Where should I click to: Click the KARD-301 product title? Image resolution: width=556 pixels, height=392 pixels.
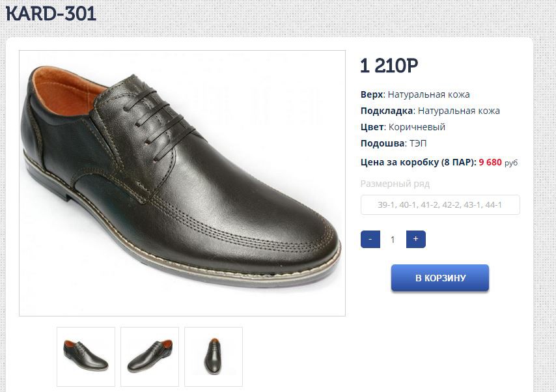pos(51,14)
